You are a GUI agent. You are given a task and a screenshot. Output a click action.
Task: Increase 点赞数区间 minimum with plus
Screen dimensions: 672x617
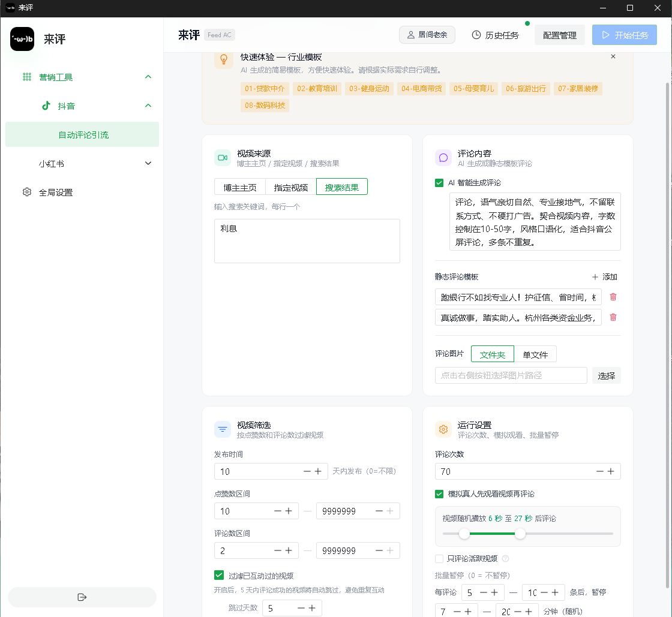coord(289,511)
